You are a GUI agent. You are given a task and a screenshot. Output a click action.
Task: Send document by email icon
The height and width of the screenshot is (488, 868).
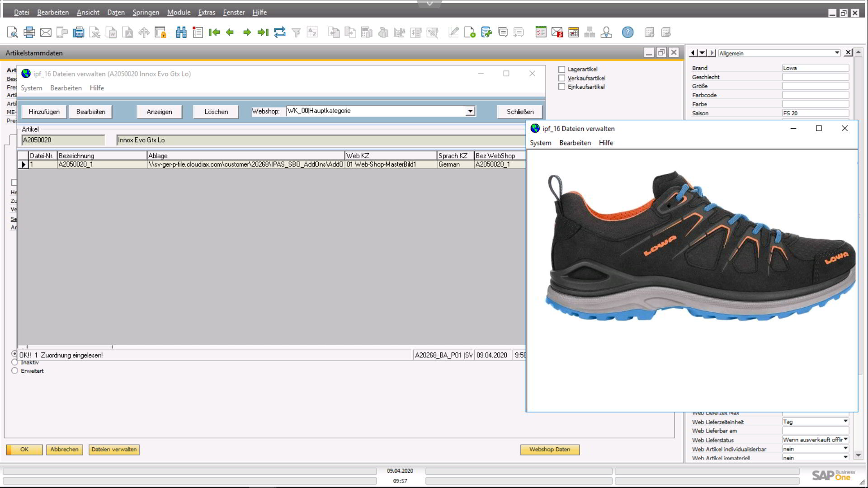tap(46, 33)
